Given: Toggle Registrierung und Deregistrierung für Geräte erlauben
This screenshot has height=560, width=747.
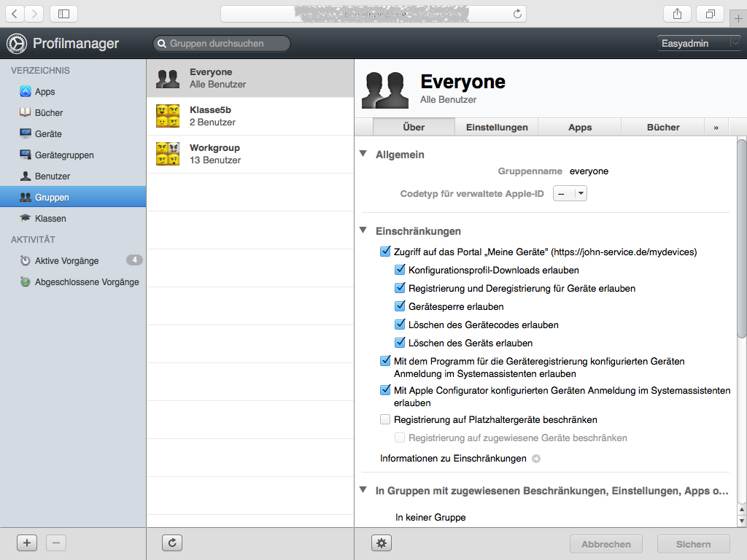Looking at the screenshot, I should 400,288.
